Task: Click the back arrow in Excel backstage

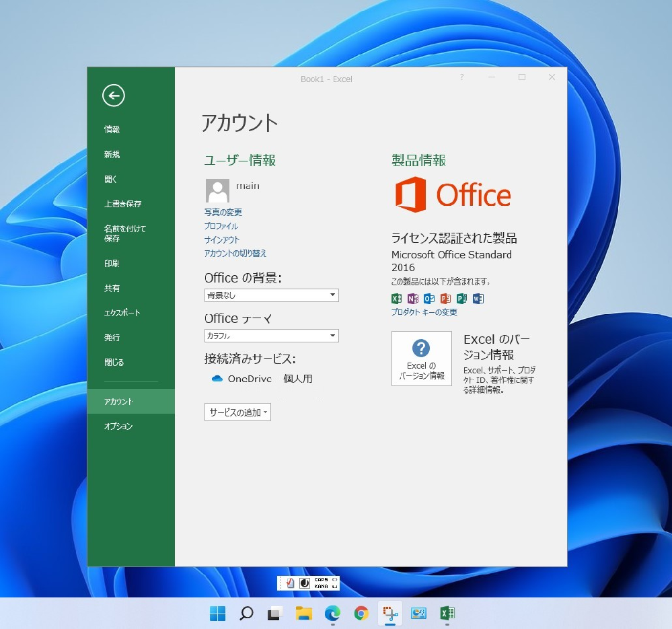Action: click(x=114, y=96)
